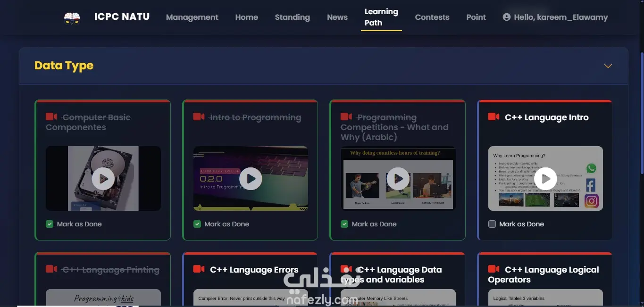Click the C++ Language Errors title
Viewport: 644px width, 307px height.
click(x=254, y=270)
